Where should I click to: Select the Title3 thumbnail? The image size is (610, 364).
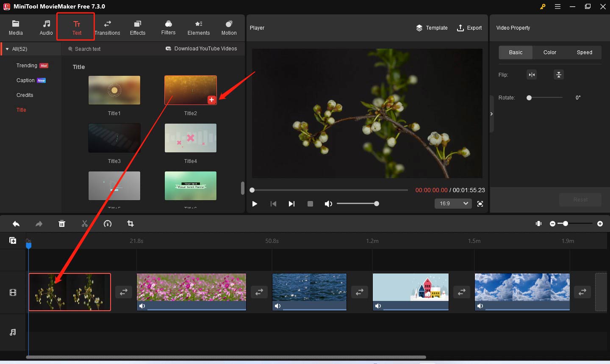pos(114,138)
